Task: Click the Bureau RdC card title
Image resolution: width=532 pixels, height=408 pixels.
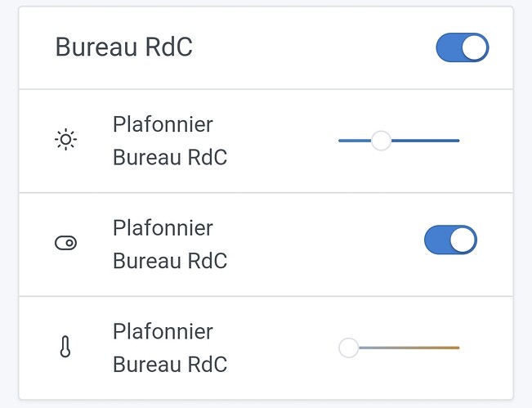Action: 123,47
